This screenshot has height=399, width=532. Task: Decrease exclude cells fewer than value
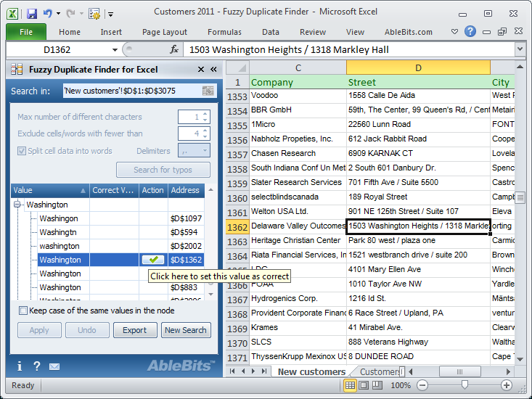point(205,136)
